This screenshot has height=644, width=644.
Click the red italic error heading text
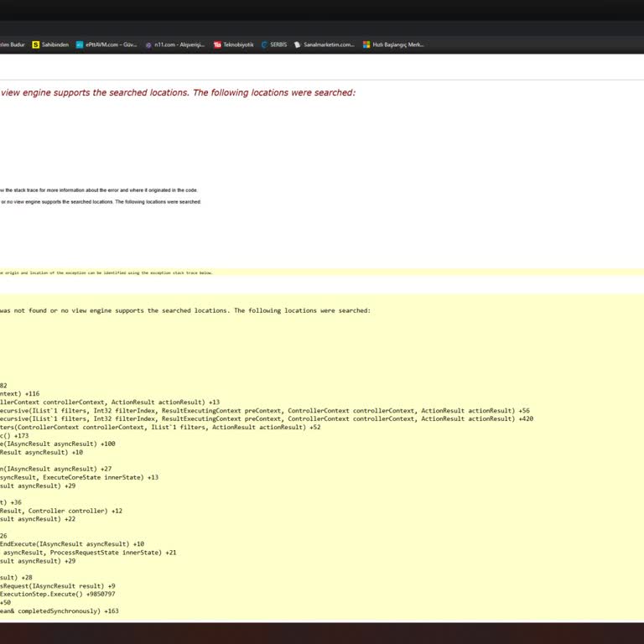[x=178, y=93]
